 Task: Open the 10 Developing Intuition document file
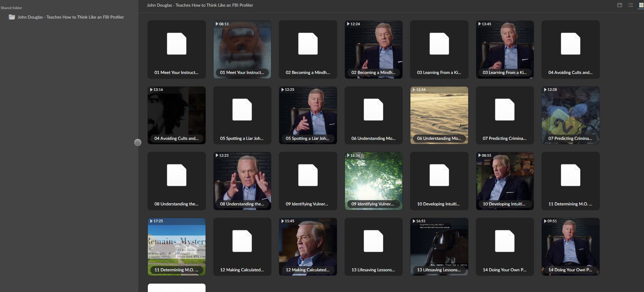click(x=439, y=181)
